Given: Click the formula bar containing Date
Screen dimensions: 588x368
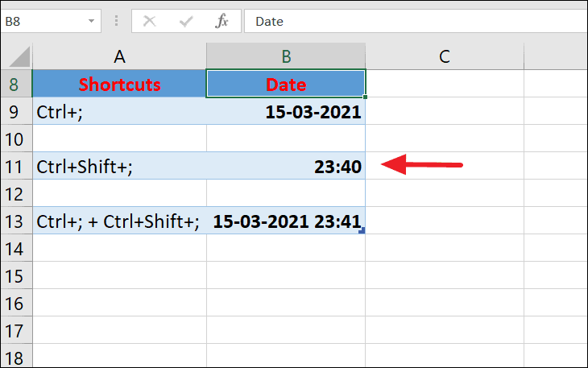Looking at the screenshot, I should coord(416,22).
